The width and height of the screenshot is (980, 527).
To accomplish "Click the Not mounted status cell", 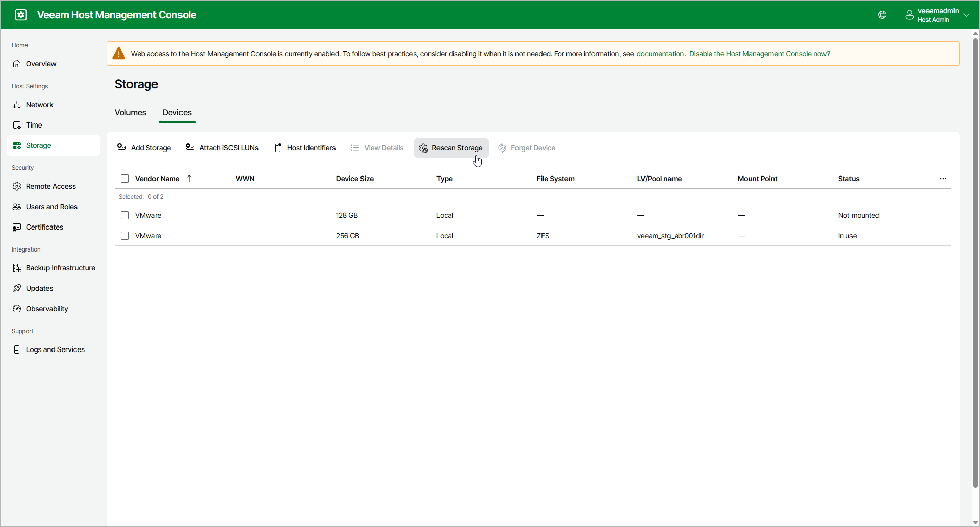I will [x=859, y=215].
